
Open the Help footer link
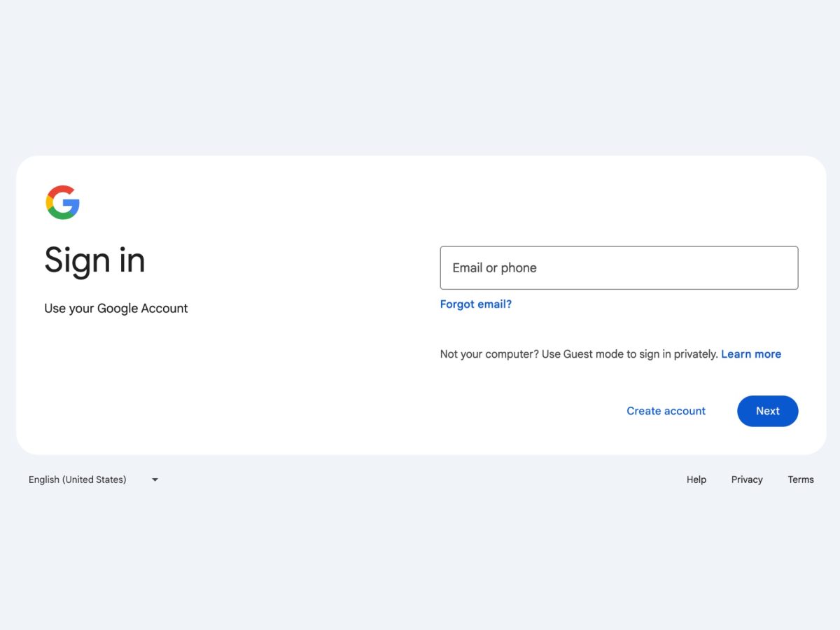[696, 479]
